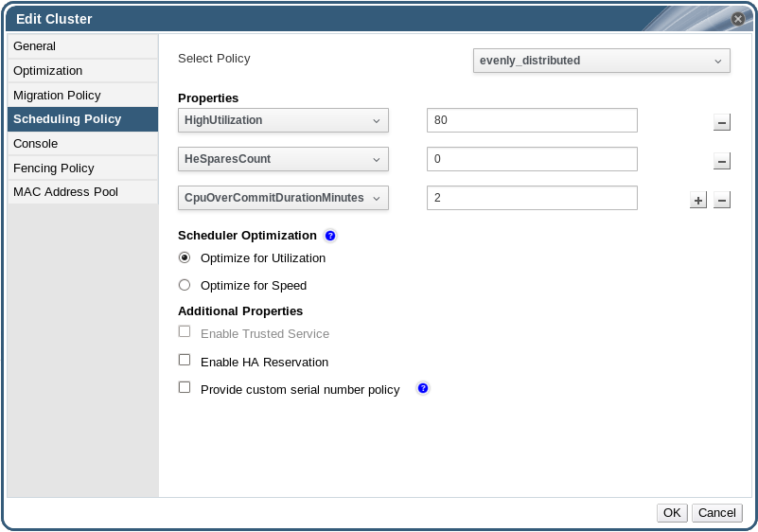
Task: Check Provide custom serial number policy
Action: (185, 388)
